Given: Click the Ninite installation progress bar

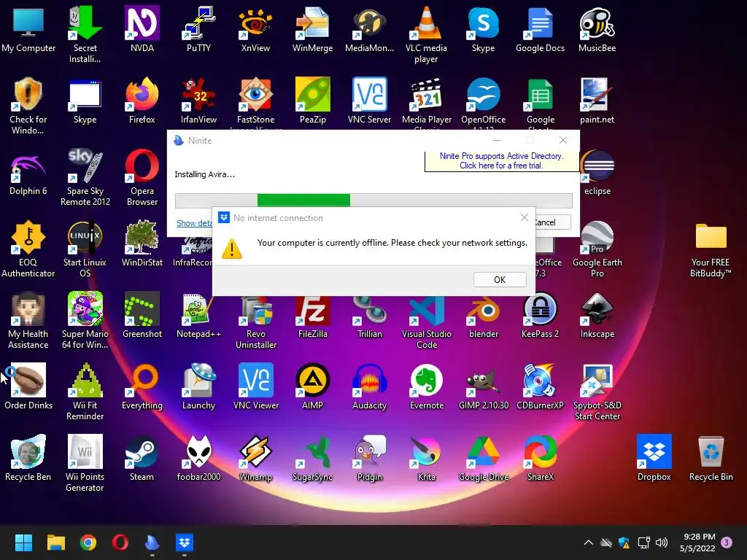Looking at the screenshot, I should (373, 201).
